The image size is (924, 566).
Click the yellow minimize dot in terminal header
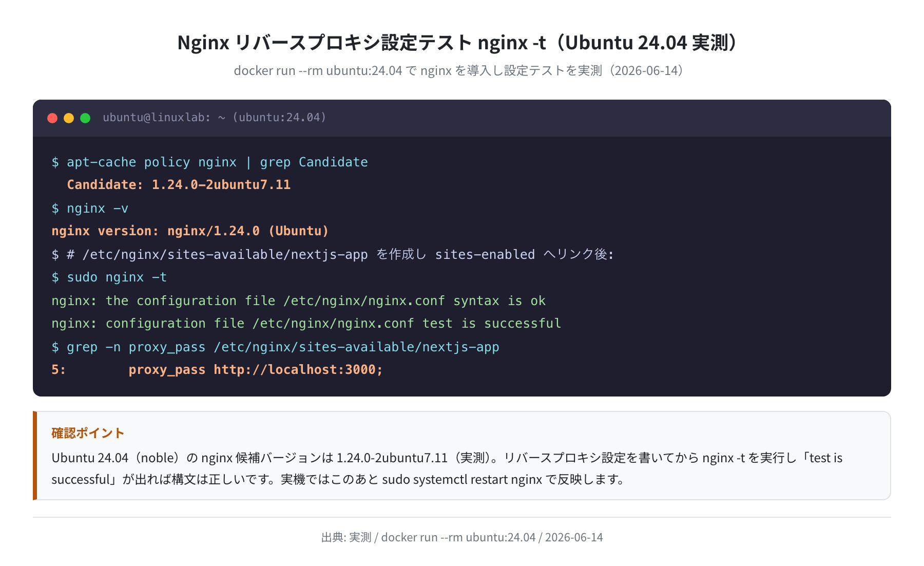69,118
